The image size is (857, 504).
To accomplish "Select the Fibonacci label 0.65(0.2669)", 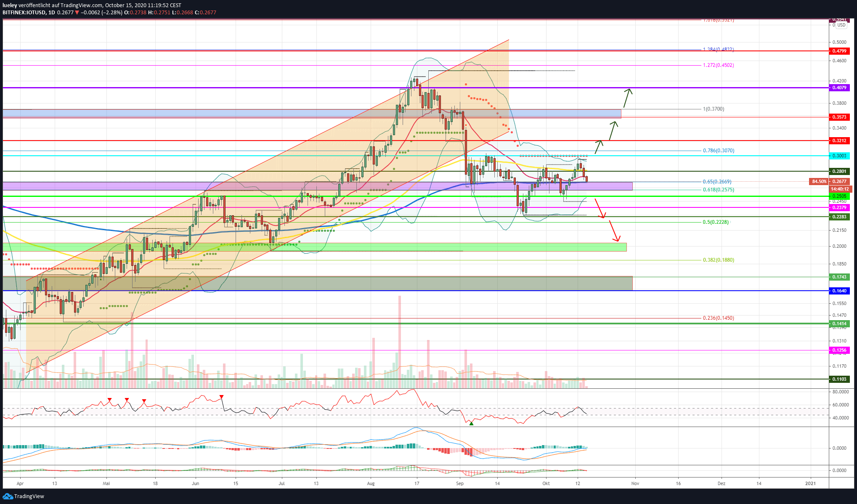I will [x=717, y=182].
